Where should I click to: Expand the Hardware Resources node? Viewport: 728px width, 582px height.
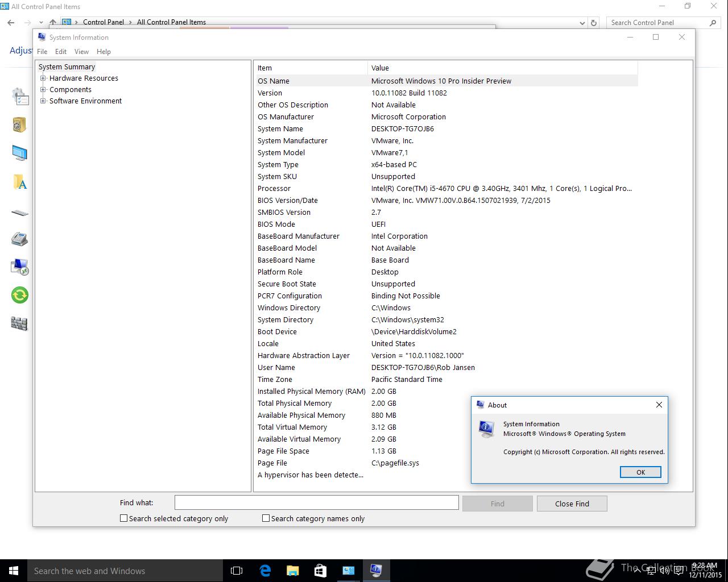43,78
